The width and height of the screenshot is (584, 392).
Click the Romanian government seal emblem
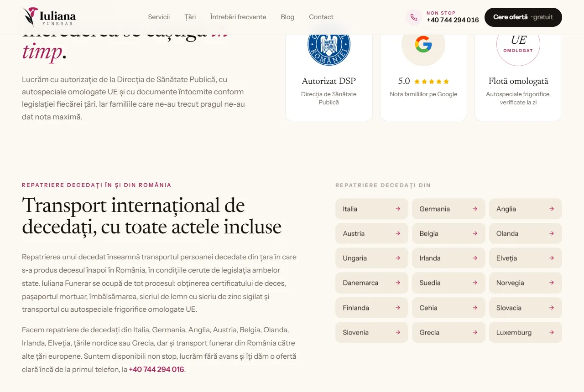(x=329, y=45)
